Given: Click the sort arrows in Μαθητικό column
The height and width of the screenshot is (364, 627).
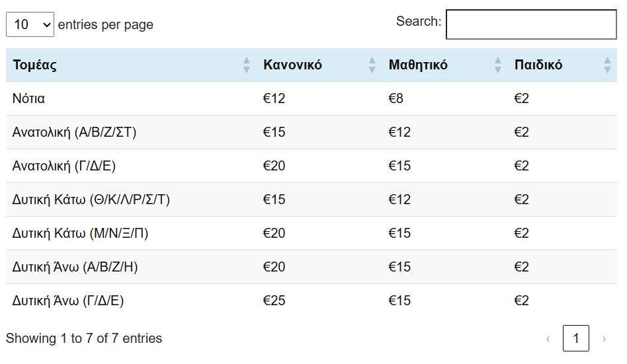Looking at the screenshot, I should pyautogui.click(x=497, y=65).
